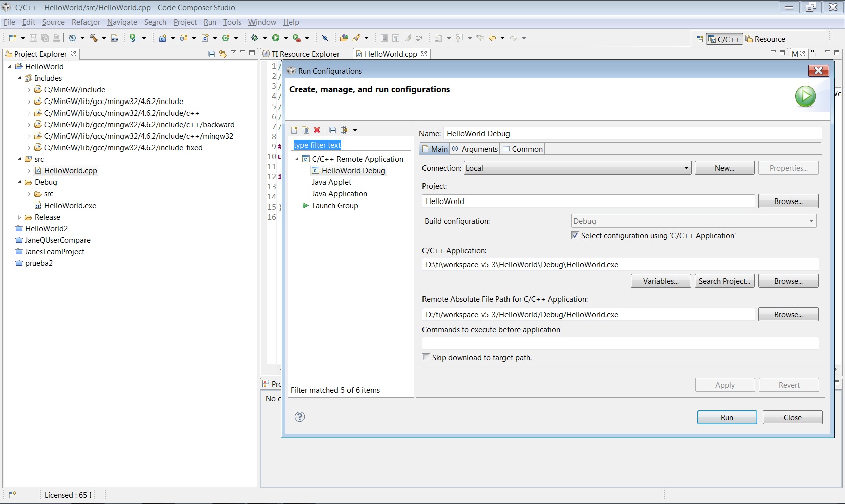Click the Apply button
845x504 pixels.
point(724,385)
